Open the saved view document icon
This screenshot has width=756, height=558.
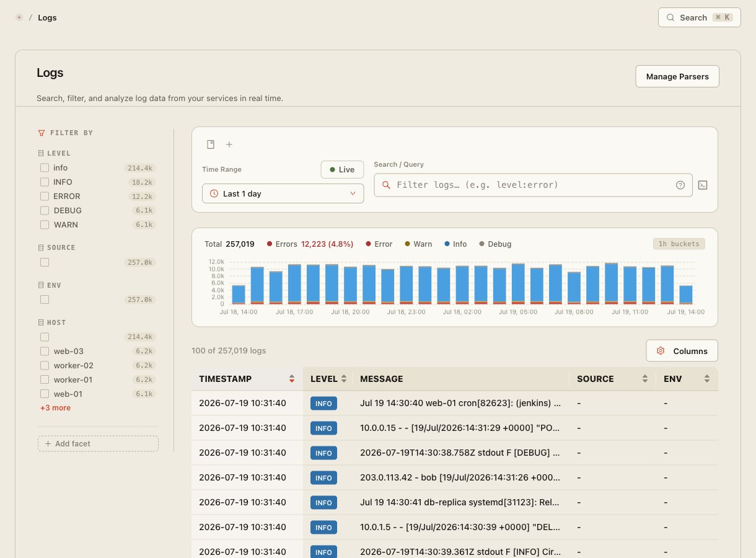[211, 144]
